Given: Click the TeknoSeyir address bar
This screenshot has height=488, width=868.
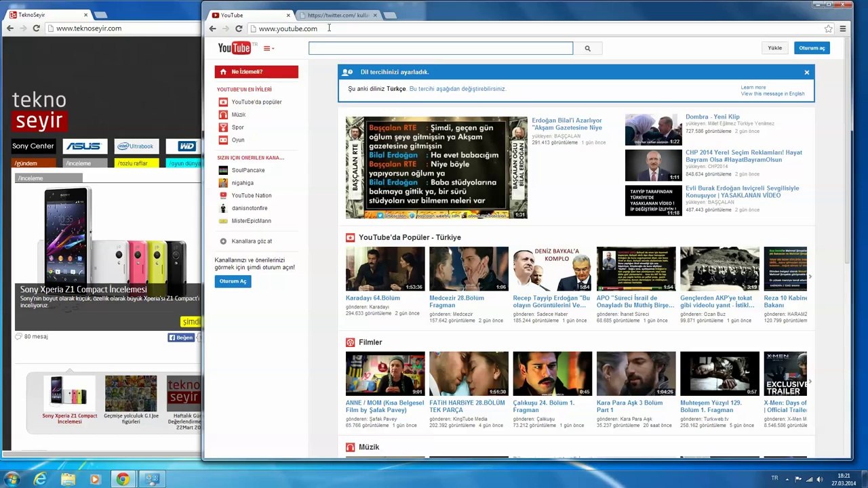Looking at the screenshot, I should 125,28.
